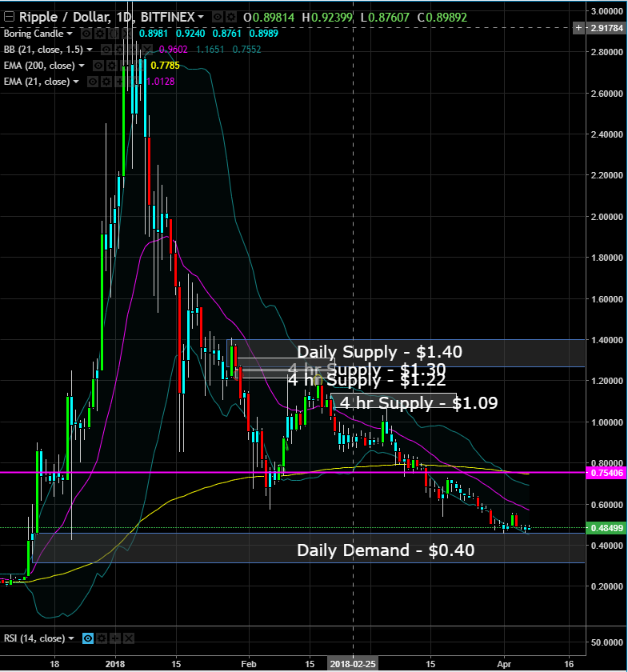Remove the Boring Candle indicator
Viewport: 628px width, 672px height.
tap(127, 34)
